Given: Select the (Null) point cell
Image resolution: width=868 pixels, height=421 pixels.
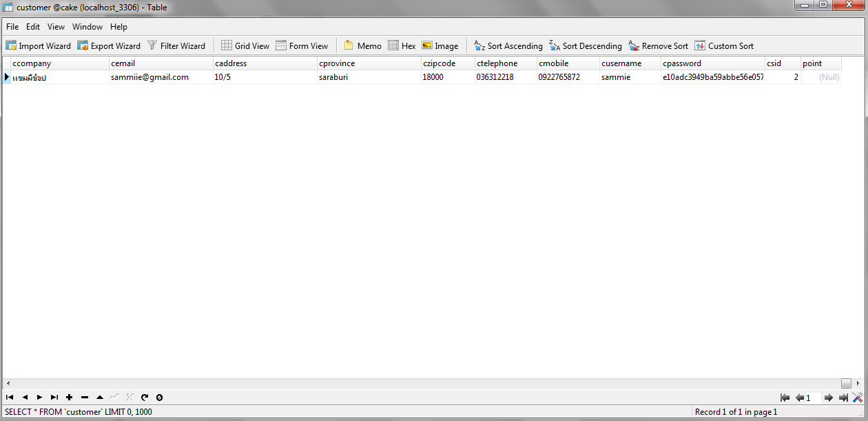Looking at the screenshot, I should [821, 77].
